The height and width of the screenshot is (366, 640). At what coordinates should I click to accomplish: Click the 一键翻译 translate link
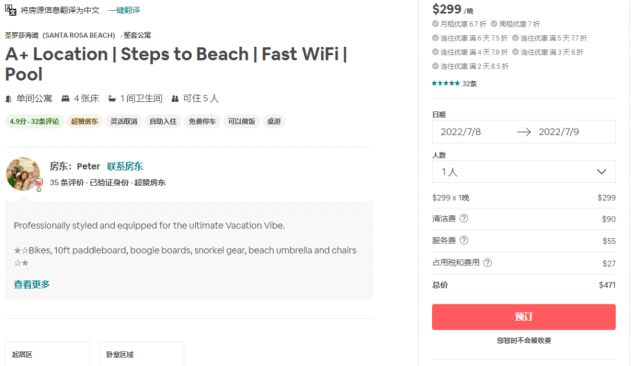[x=124, y=10]
